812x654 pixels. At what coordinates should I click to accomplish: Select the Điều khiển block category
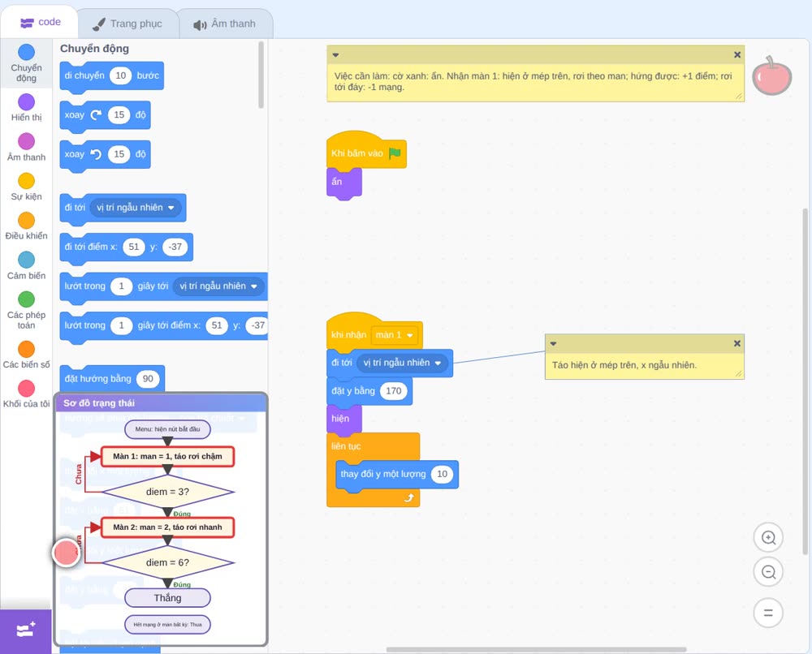click(x=27, y=226)
